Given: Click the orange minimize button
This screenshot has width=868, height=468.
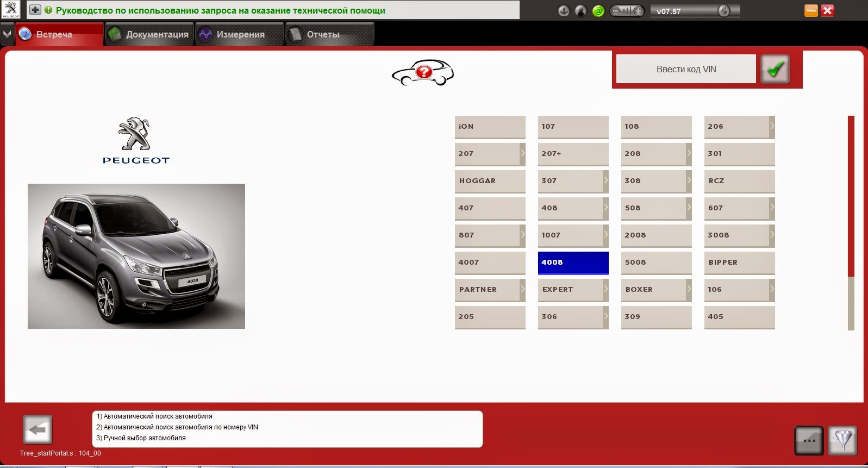Looking at the screenshot, I should point(811,10).
